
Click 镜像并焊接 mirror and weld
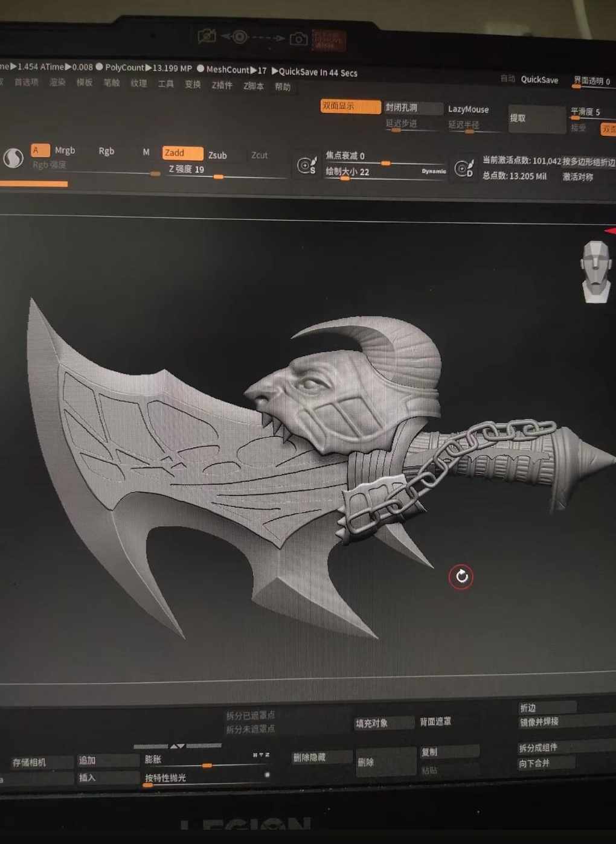click(x=566, y=721)
